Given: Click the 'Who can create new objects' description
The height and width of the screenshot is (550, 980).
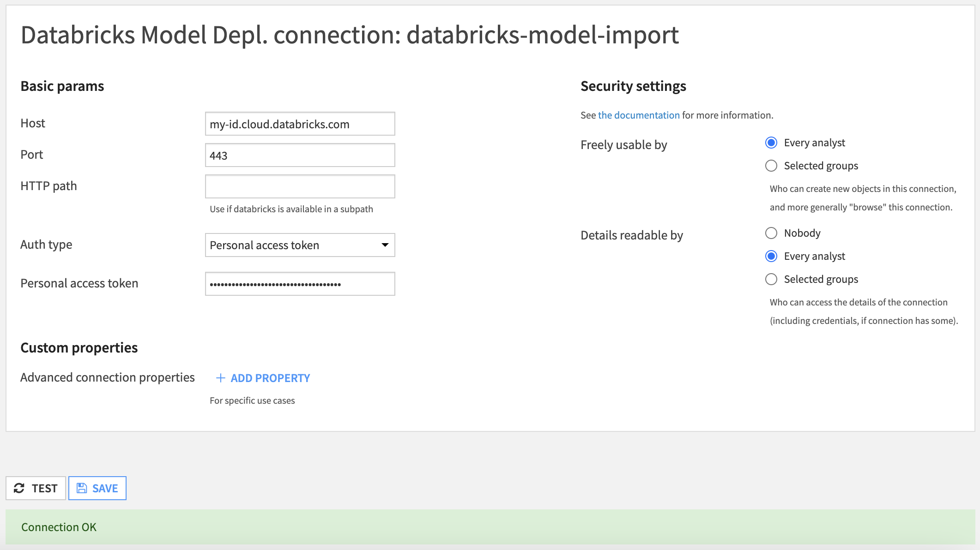Looking at the screenshot, I should (863, 198).
